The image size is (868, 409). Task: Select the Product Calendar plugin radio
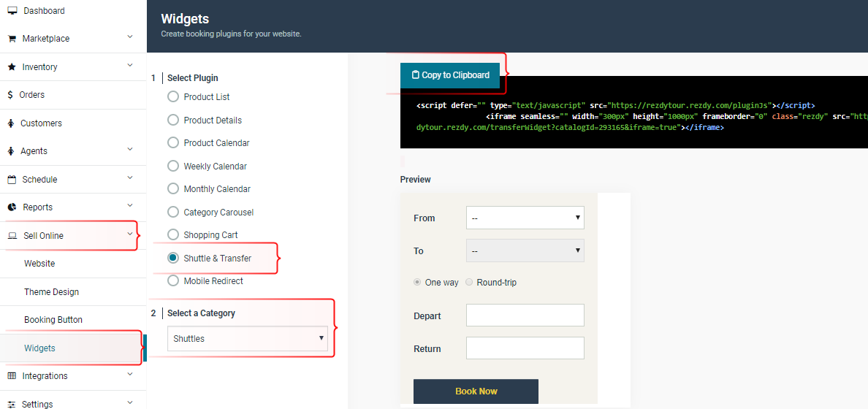point(173,143)
